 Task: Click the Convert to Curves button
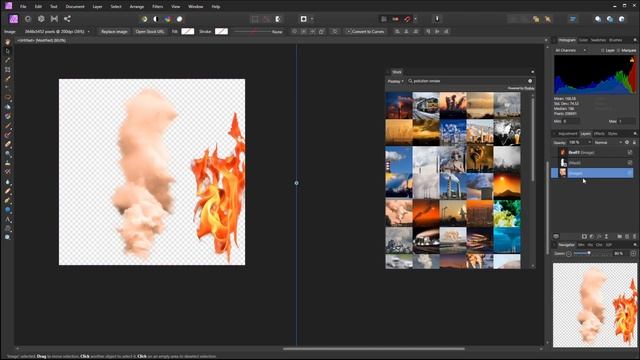(x=365, y=31)
